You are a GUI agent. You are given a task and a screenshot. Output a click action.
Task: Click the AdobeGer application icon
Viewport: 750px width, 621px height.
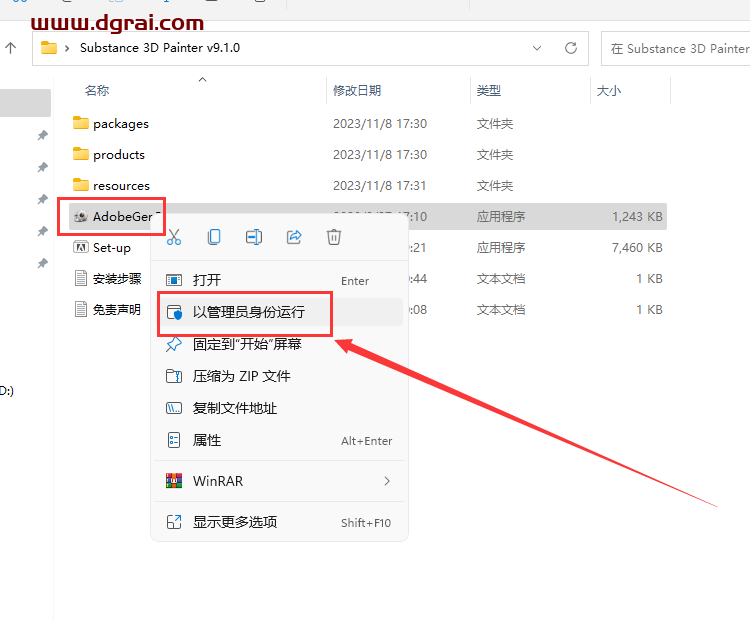tap(81, 216)
